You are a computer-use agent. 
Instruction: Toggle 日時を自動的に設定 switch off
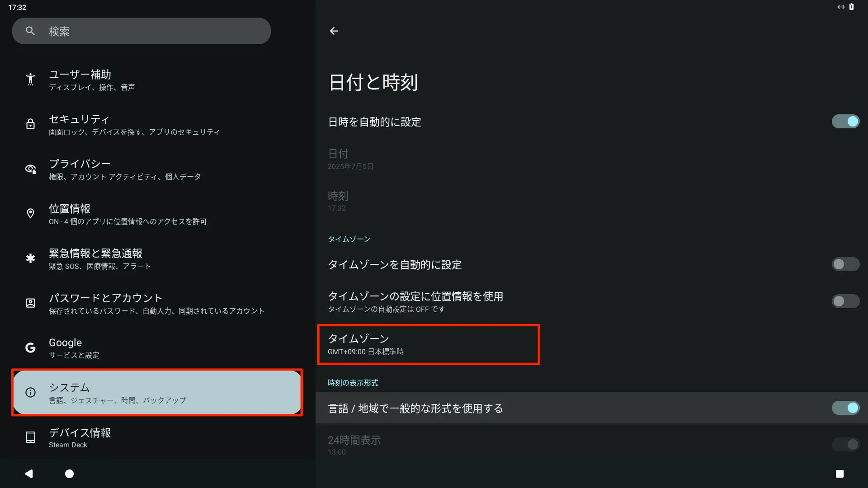(x=845, y=122)
